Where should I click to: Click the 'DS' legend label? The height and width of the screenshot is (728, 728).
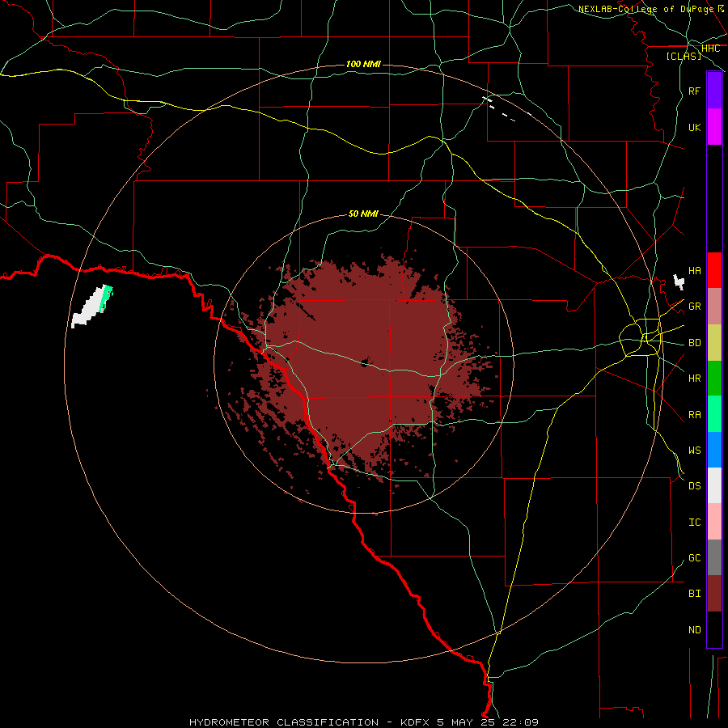(695, 486)
